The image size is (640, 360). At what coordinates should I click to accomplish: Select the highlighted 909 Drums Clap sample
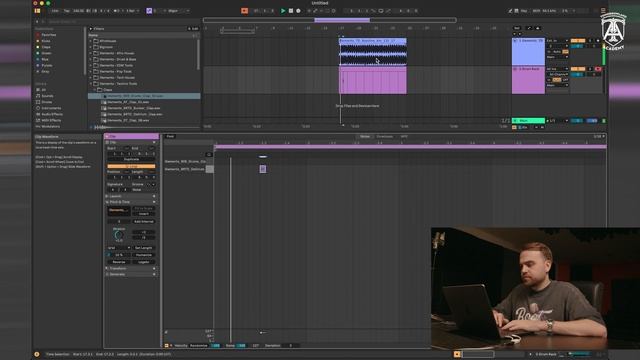144,96
